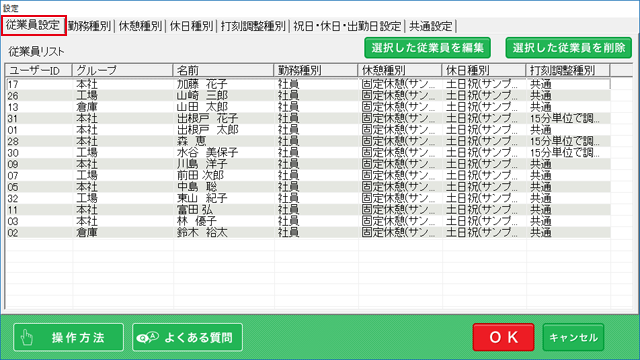Click user ID 17 cell
Viewport: 640px width, 360px height.
coord(40,84)
